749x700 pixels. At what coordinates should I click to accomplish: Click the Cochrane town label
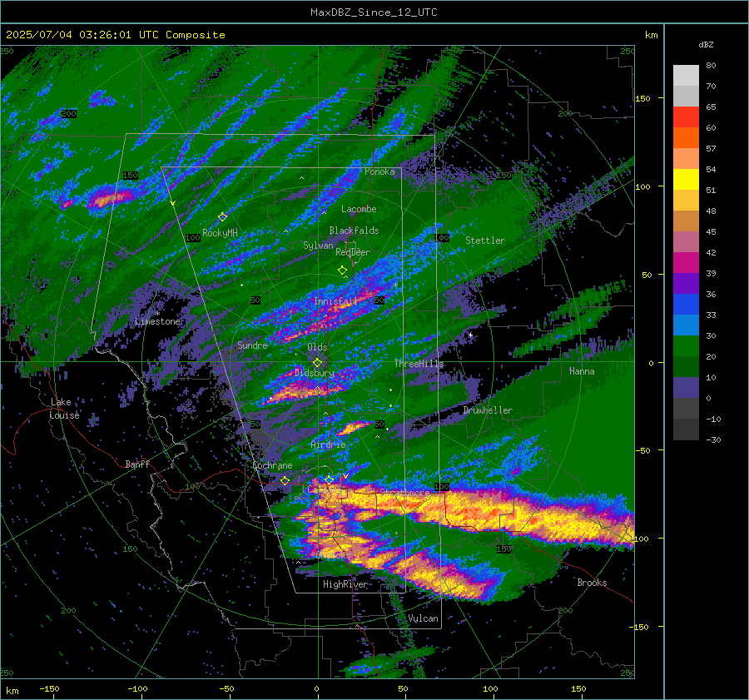(x=272, y=465)
